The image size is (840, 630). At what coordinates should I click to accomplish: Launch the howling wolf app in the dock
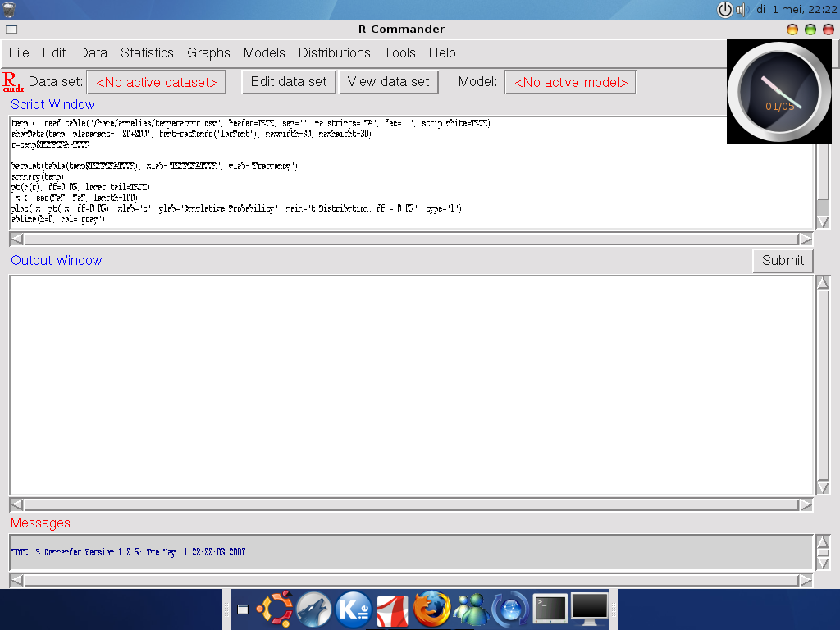coord(314,609)
